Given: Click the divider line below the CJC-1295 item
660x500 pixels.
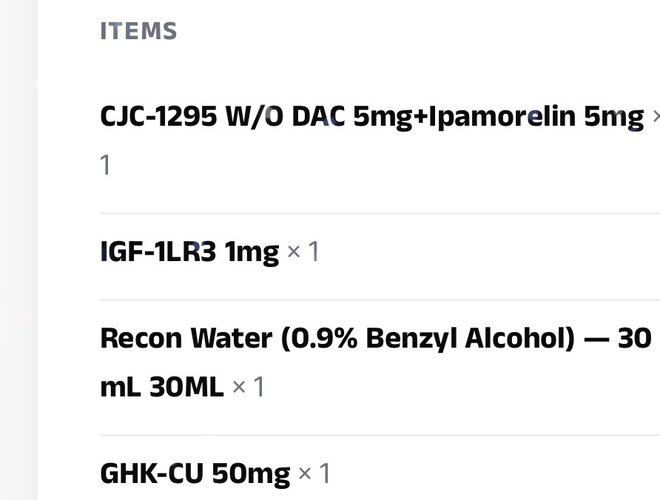Looking at the screenshot, I should (x=380, y=213).
